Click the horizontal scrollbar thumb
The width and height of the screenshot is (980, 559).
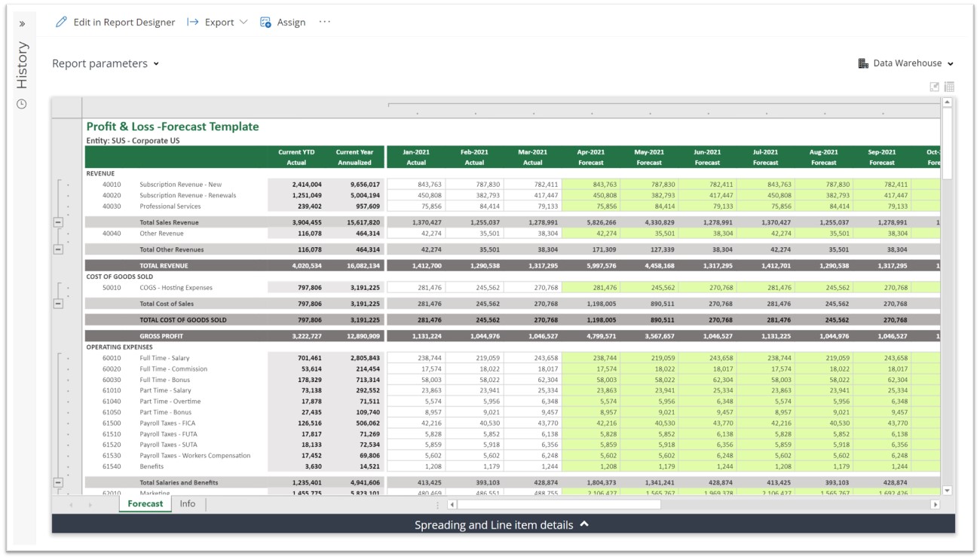[558, 505]
